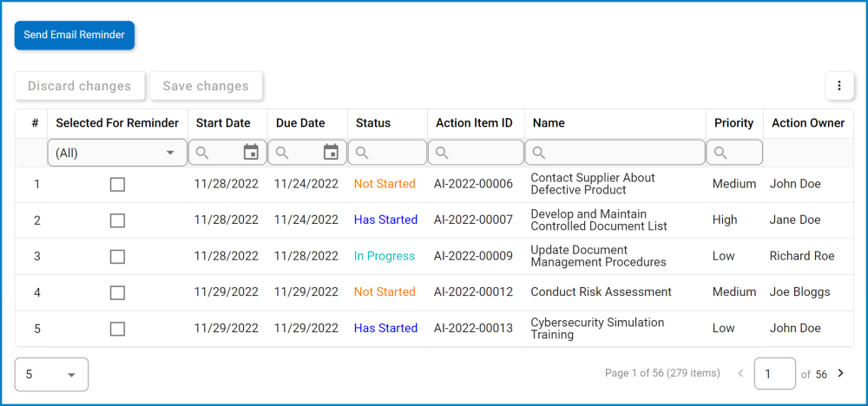Click the Save changes button
868x406 pixels.
[x=206, y=86]
